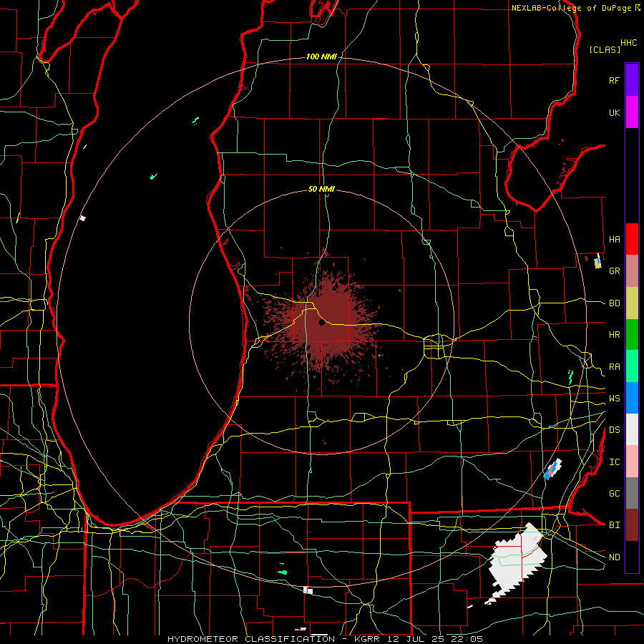Click the light pink IC legend swatch
Screen dimensions: 644x644
pyautogui.click(x=632, y=462)
